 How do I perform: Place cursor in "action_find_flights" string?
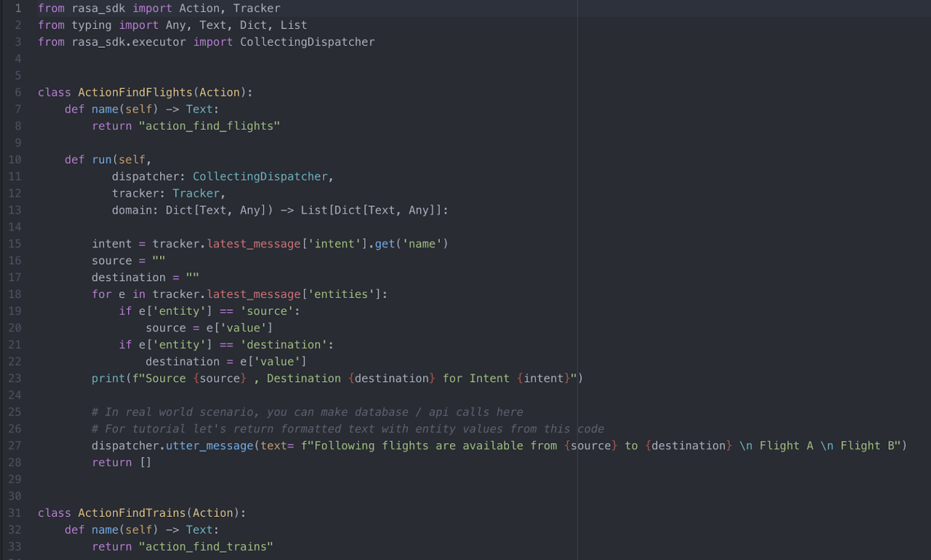pyautogui.click(x=209, y=126)
